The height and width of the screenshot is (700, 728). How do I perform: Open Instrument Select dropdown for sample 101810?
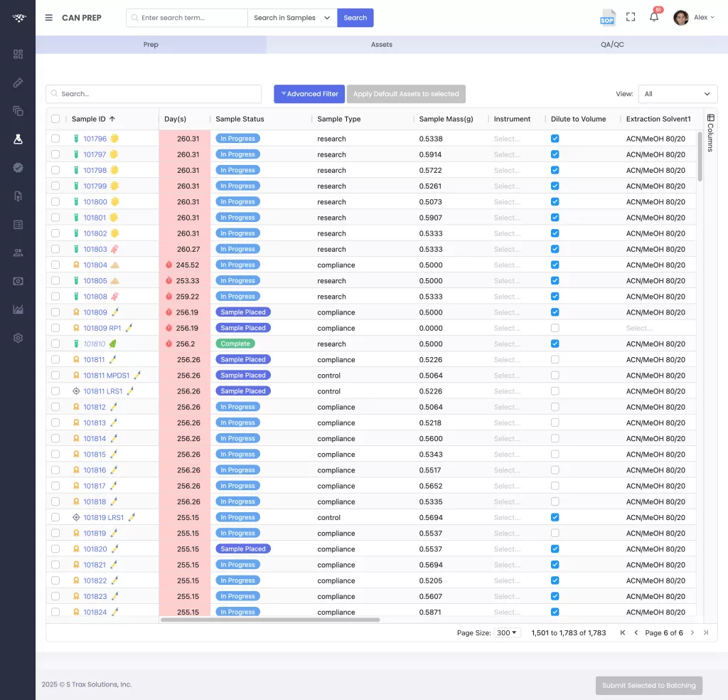507,344
